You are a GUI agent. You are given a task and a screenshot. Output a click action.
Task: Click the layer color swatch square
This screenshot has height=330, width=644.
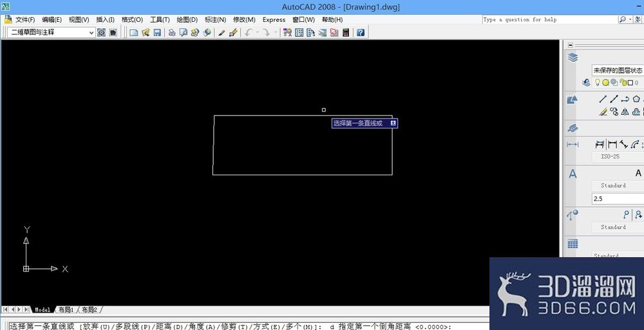(x=630, y=82)
